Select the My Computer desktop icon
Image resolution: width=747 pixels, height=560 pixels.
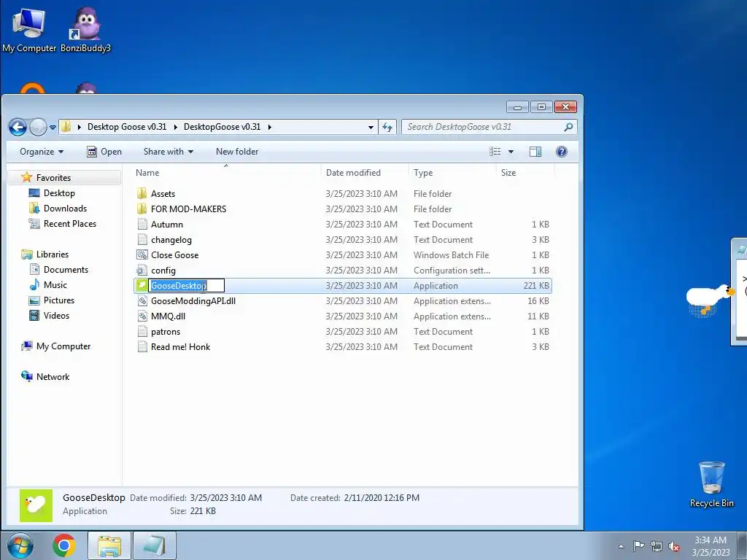point(29,29)
